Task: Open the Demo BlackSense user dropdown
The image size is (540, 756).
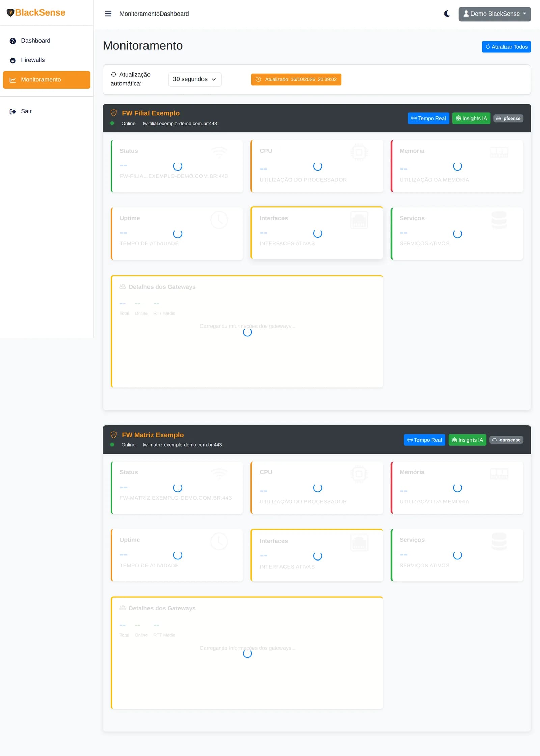Action: [x=494, y=14]
